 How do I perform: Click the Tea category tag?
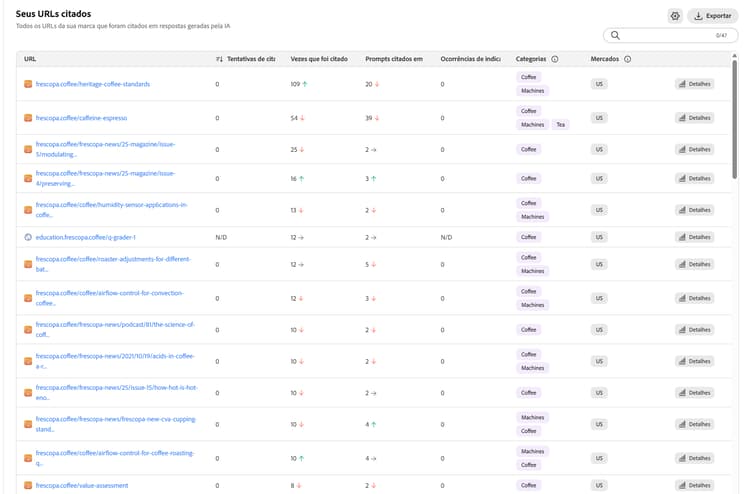click(560, 125)
